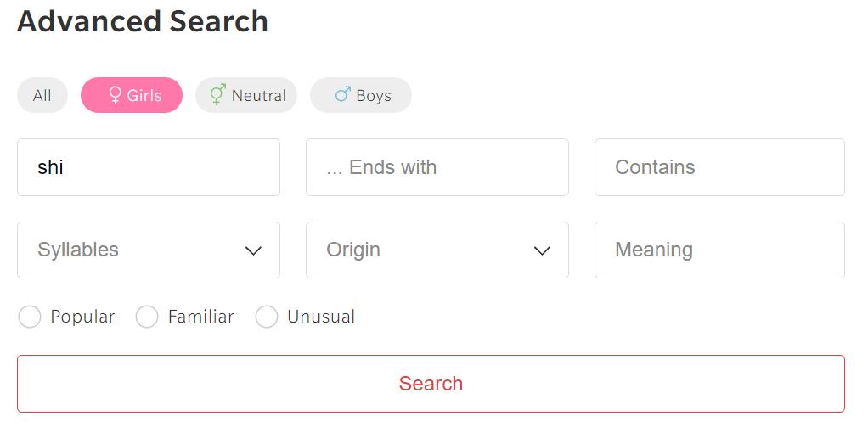Screen dimensions: 868x427
Task: Select the Unusual radio button
Action: pos(267,317)
